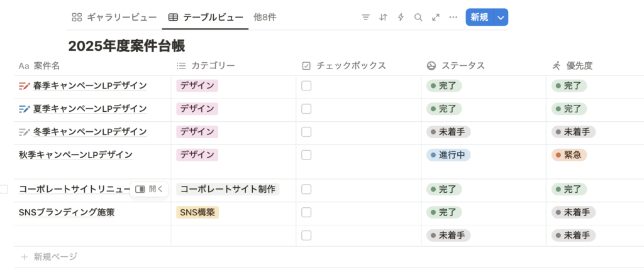Click the blue page icon beside 夏季キャンペーンLPデザイン
The width and height of the screenshot is (644, 270).
tap(25, 109)
